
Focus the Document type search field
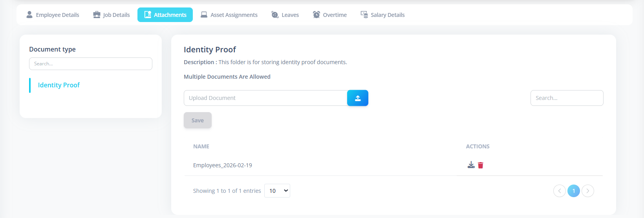(x=91, y=64)
